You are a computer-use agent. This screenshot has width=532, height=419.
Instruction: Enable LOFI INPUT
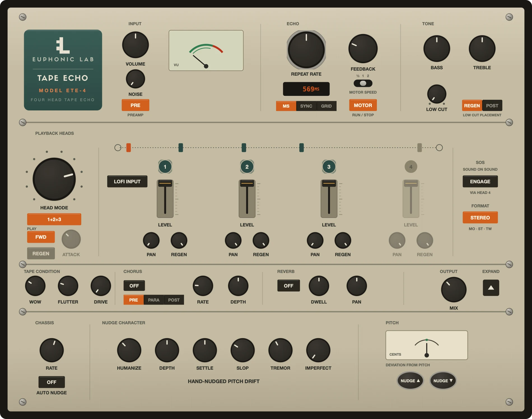(x=127, y=181)
